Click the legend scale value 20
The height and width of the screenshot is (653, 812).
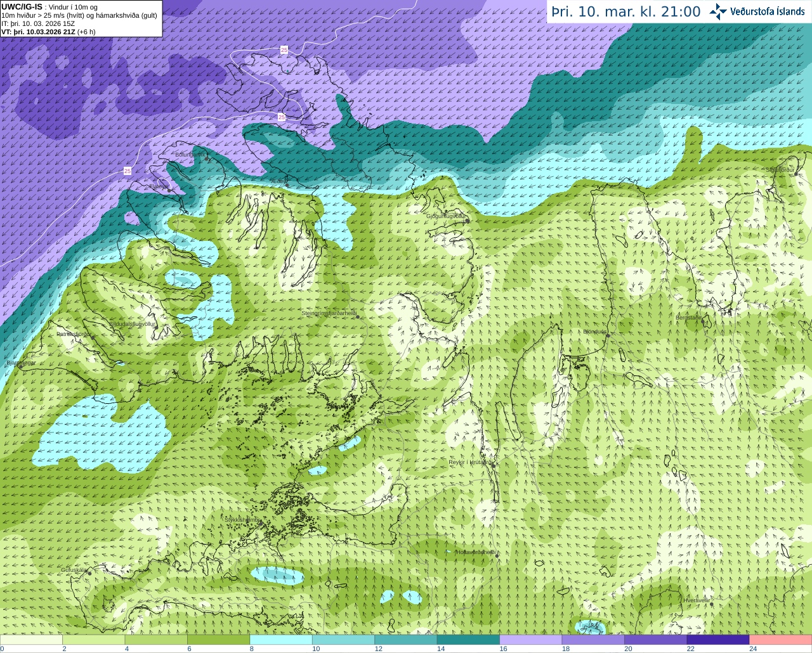[x=628, y=649]
